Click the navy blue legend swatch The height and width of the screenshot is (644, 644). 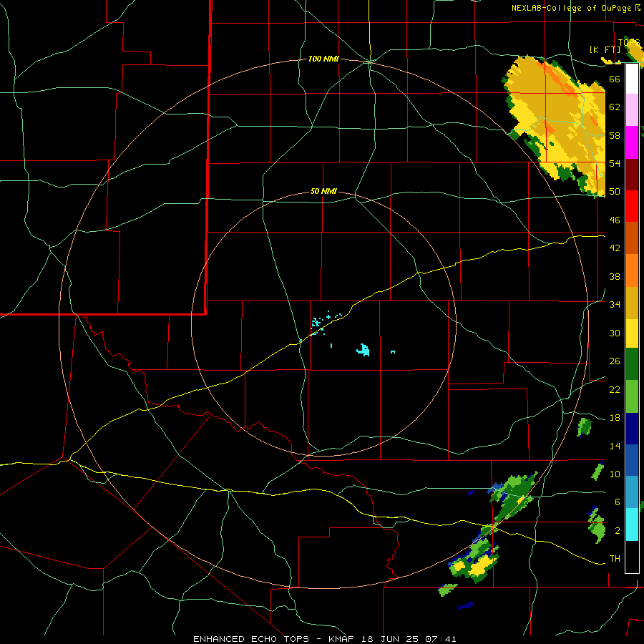coord(632,429)
